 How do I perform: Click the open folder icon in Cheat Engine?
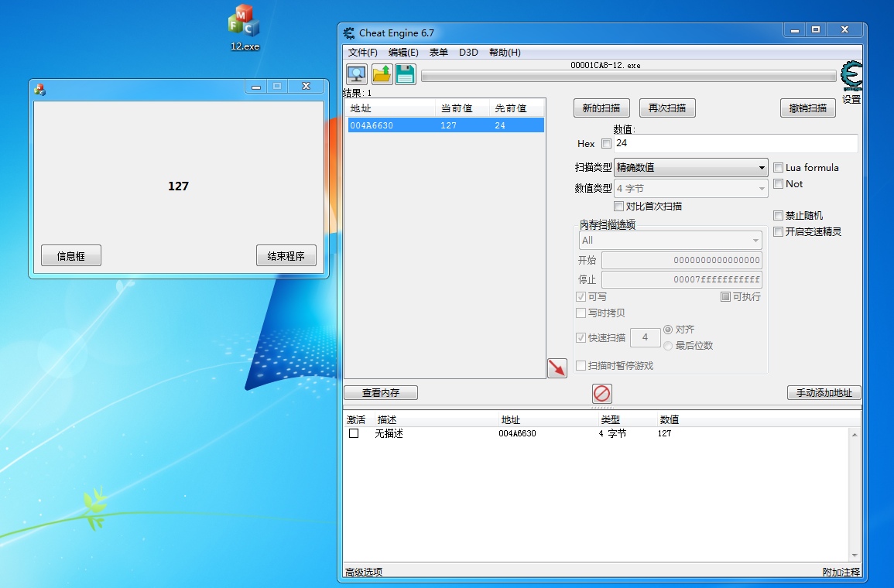pyautogui.click(x=382, y=74)
